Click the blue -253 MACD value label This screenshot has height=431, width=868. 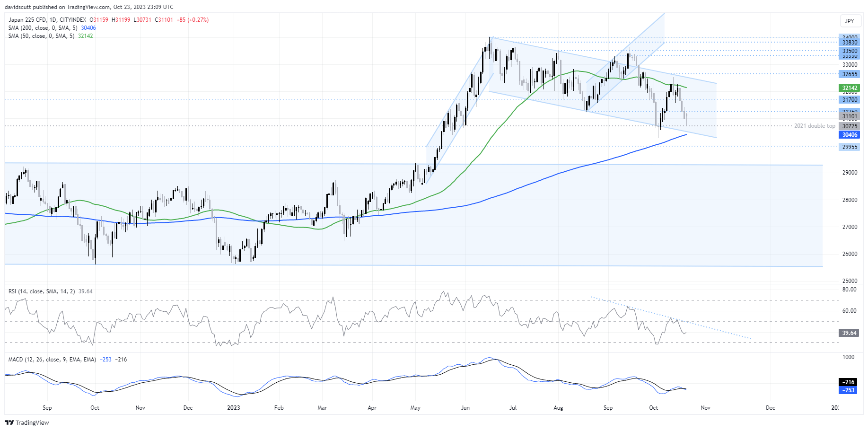(x=849, y=390)
